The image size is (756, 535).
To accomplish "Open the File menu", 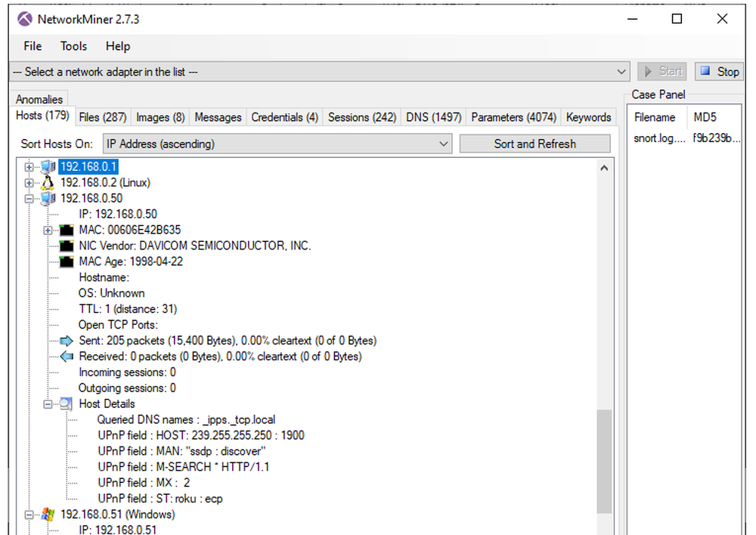I will click(x=33, y=46).
